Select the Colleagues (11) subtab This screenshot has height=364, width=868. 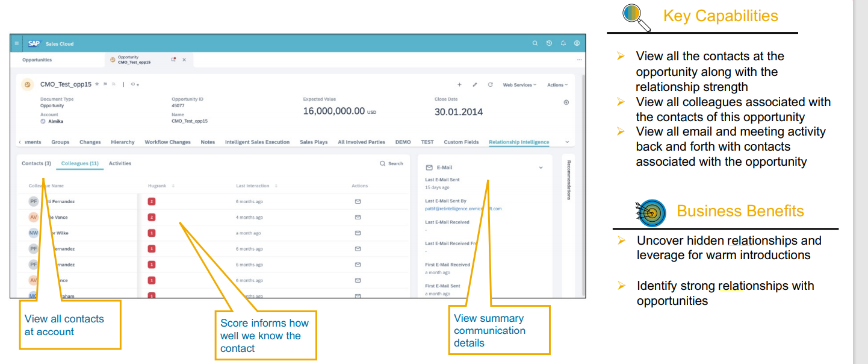pos(80,163)
